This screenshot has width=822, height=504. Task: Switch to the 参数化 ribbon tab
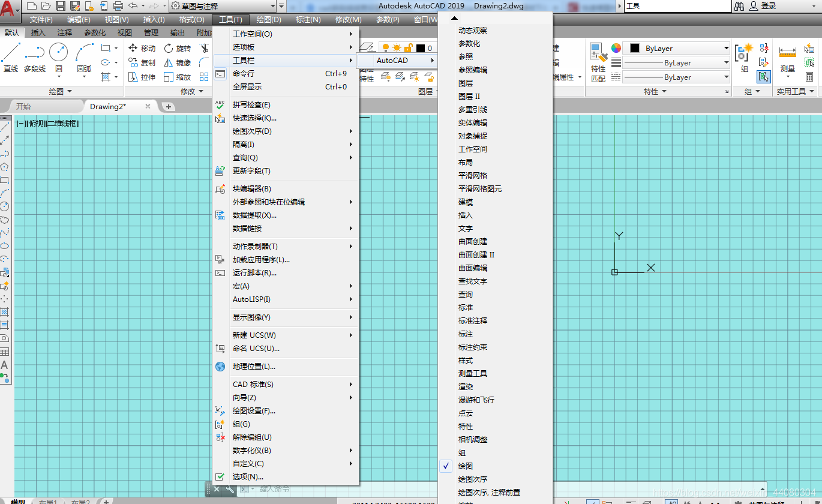tap(95, 32)
